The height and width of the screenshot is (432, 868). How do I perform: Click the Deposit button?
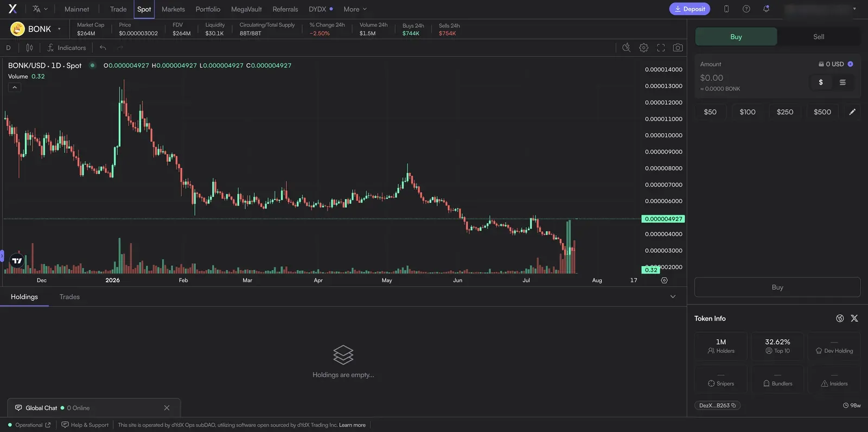click(690, 9)
